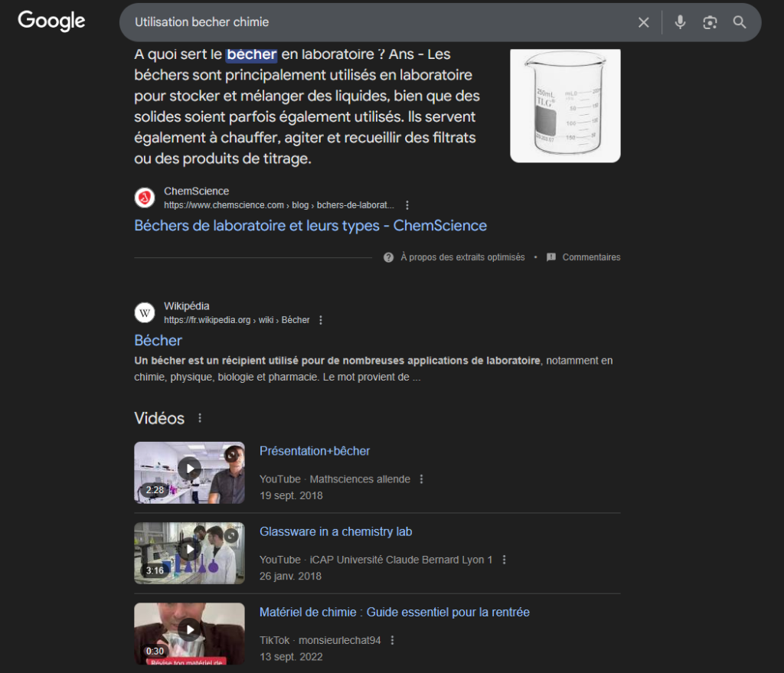Open Google Lens image search
784x673 pixels.
coord(710,22)
